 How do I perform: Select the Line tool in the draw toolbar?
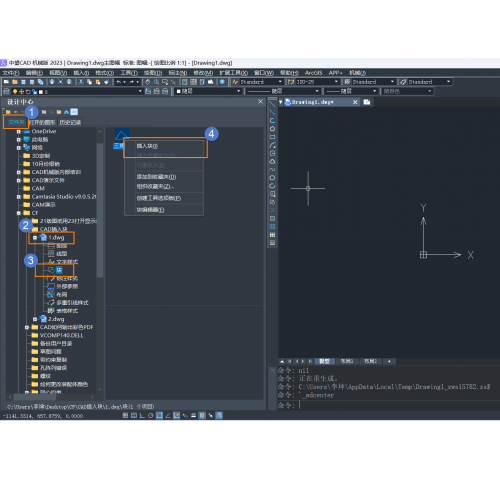coord(272,104)
